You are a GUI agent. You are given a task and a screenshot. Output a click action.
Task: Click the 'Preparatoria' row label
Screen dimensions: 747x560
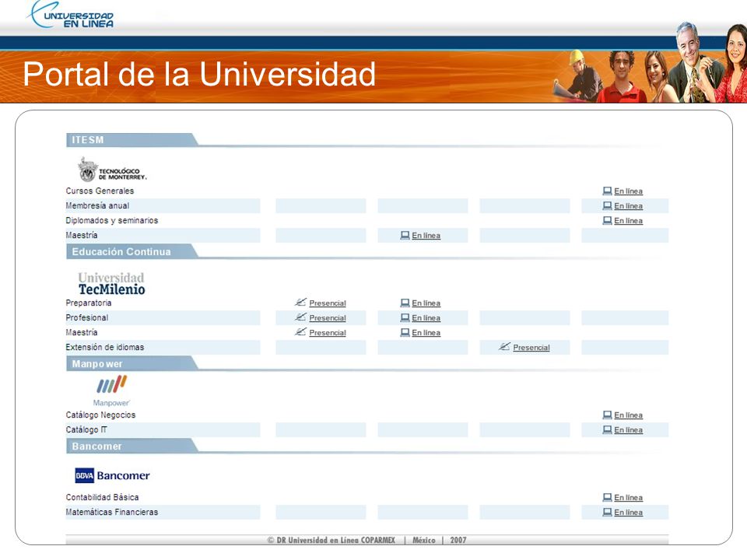[89, 303]
